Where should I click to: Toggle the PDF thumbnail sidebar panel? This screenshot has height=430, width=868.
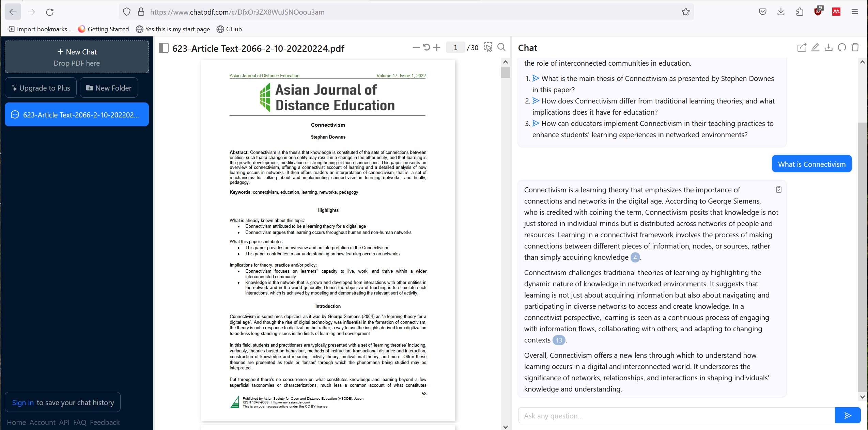point(164,48)
